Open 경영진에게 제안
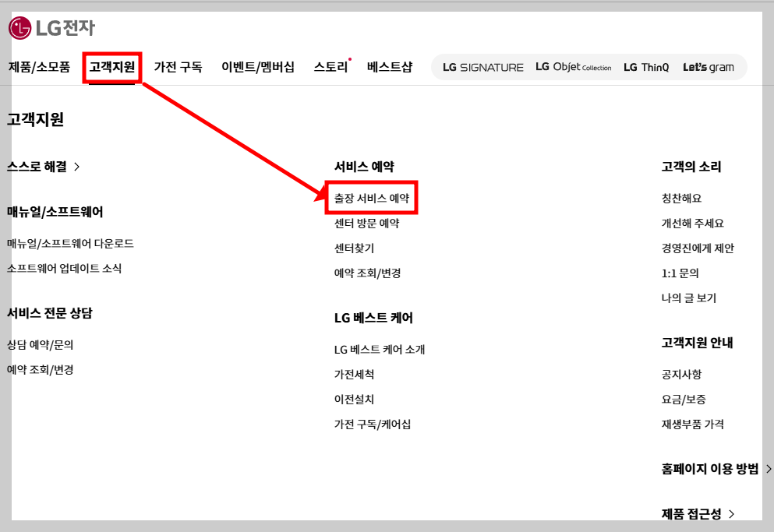Viewport: 774px width, 532px height. tap(698, 248)
